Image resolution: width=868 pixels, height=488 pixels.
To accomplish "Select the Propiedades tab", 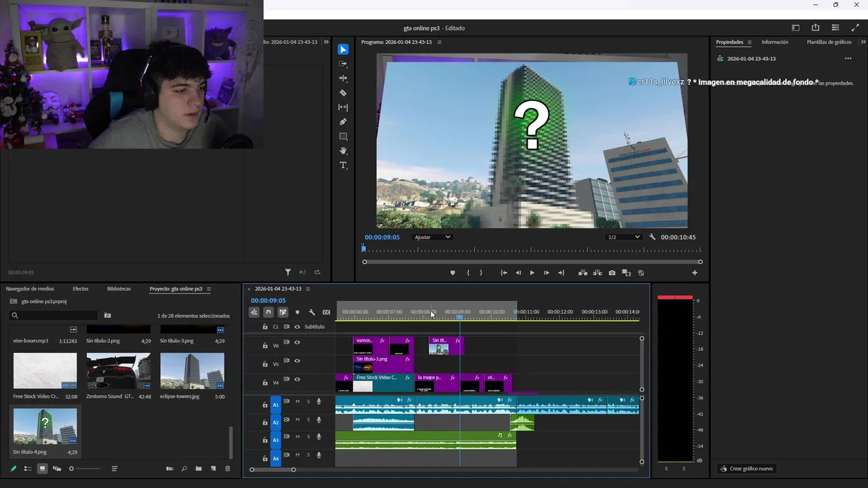I will click(730, 42).
